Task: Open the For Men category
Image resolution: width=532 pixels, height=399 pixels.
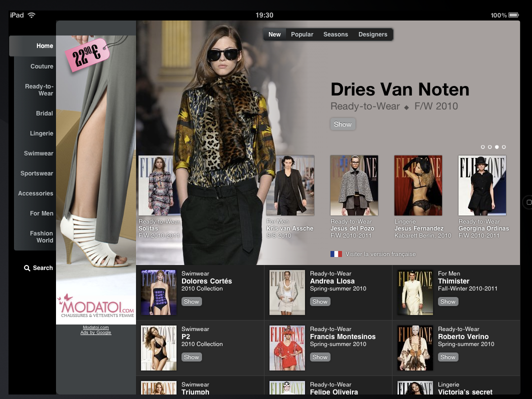Action: [41, 213]
